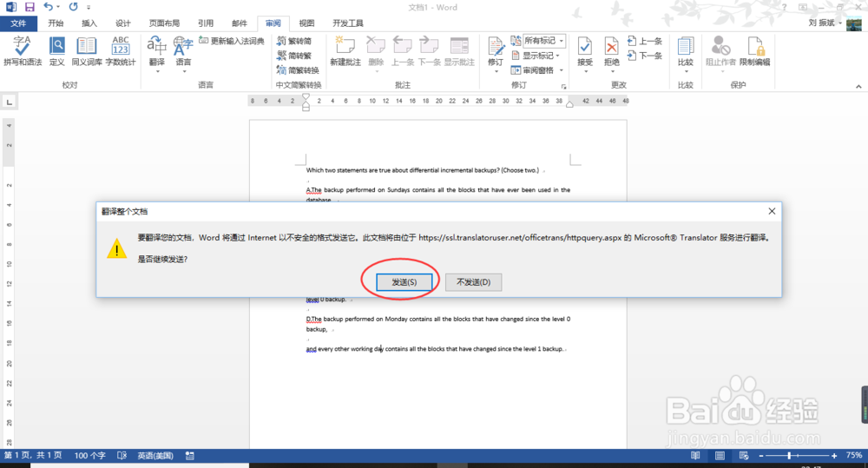Switch to the 开发工具 tab
Viewport: 868px width, 468px height.
click(348, 23)
